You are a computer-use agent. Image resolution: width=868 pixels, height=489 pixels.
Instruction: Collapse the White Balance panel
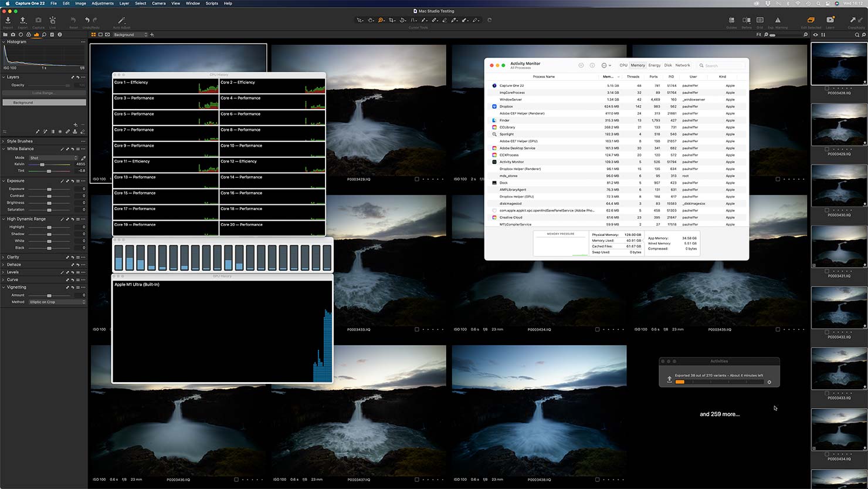[3, 149]
